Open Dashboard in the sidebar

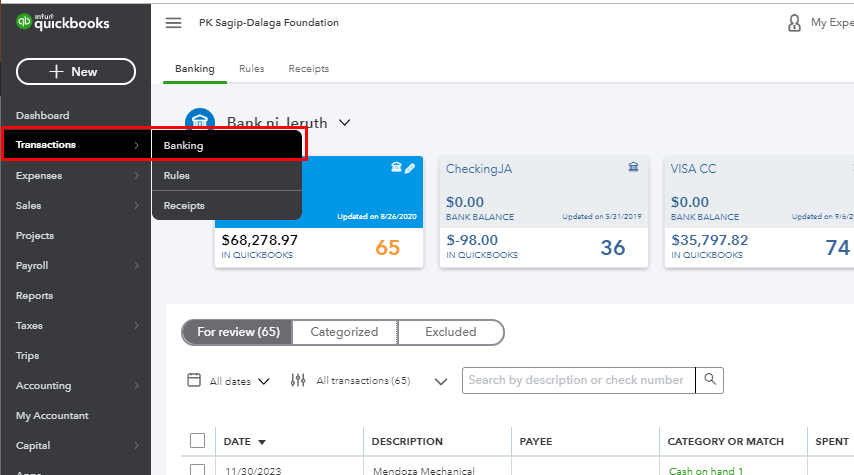tap(42, 115)
